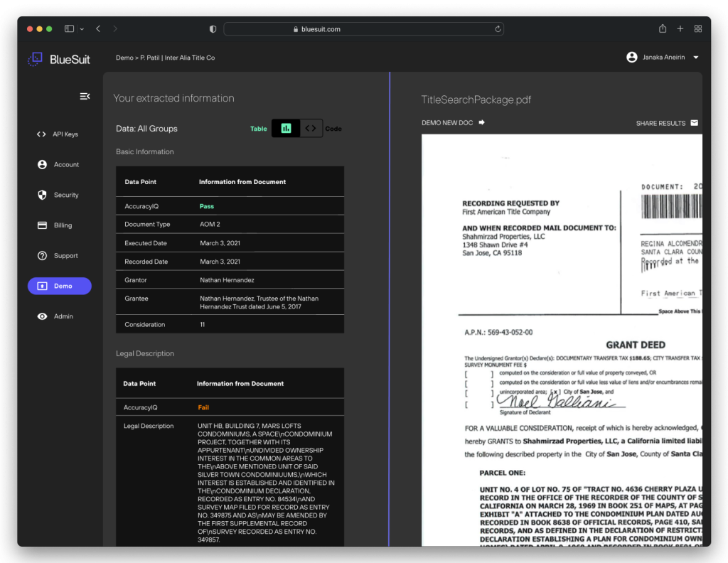Click the Security shield icon
Viewport: 728px width, 563px height.
point(42,195)
